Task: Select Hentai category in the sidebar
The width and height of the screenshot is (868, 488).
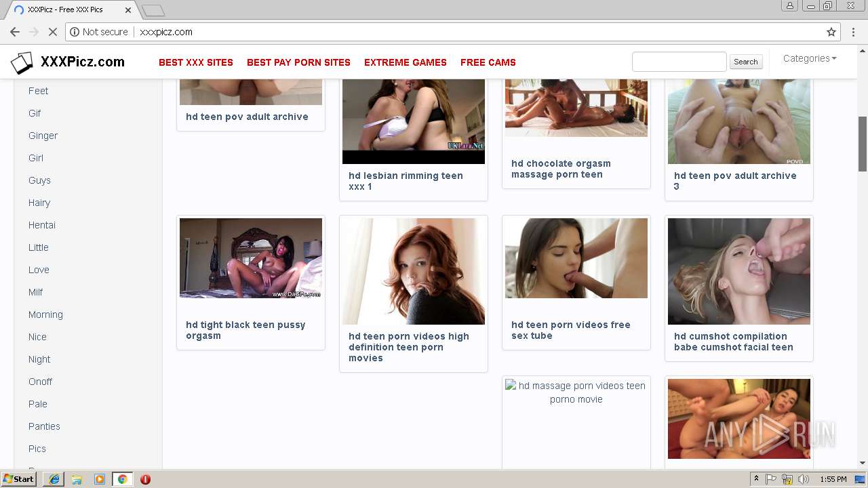Action: click(42, 225)
